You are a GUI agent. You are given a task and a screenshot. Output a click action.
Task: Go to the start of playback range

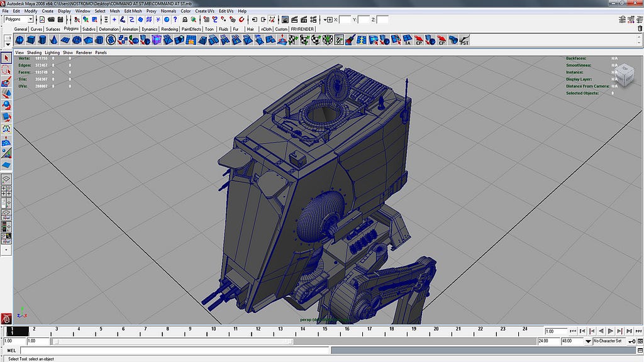[573, 331]
